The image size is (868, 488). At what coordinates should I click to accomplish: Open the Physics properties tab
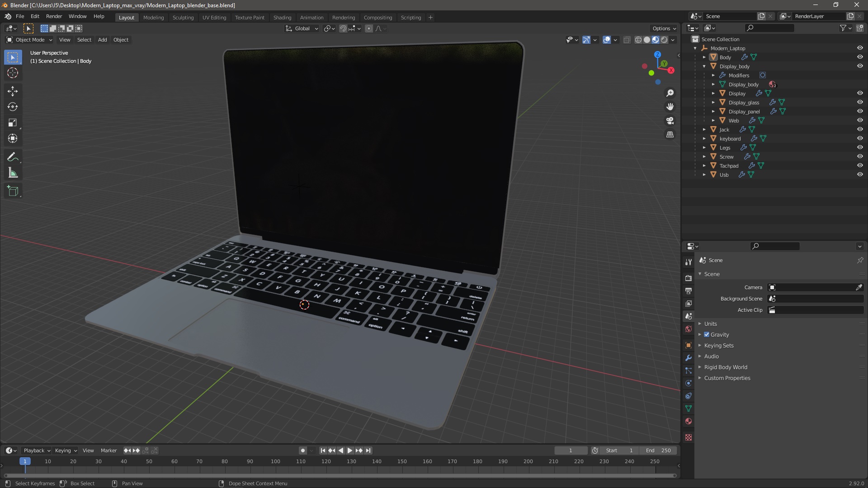click(x=689, y=383)
